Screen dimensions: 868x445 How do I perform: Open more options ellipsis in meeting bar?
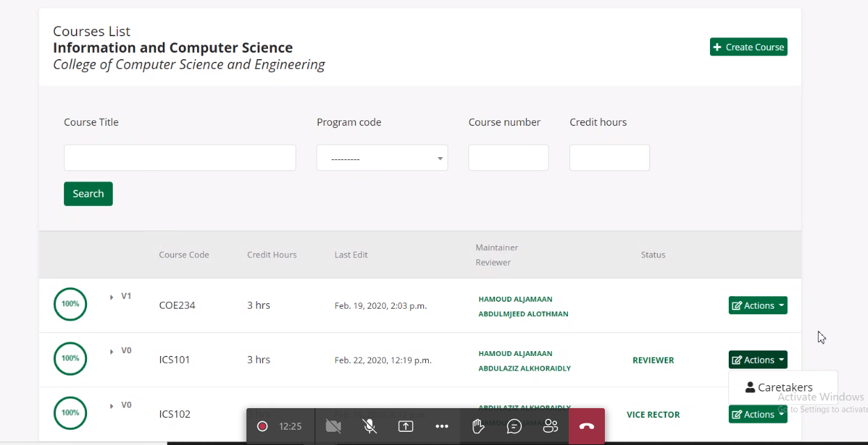[442, 426]
